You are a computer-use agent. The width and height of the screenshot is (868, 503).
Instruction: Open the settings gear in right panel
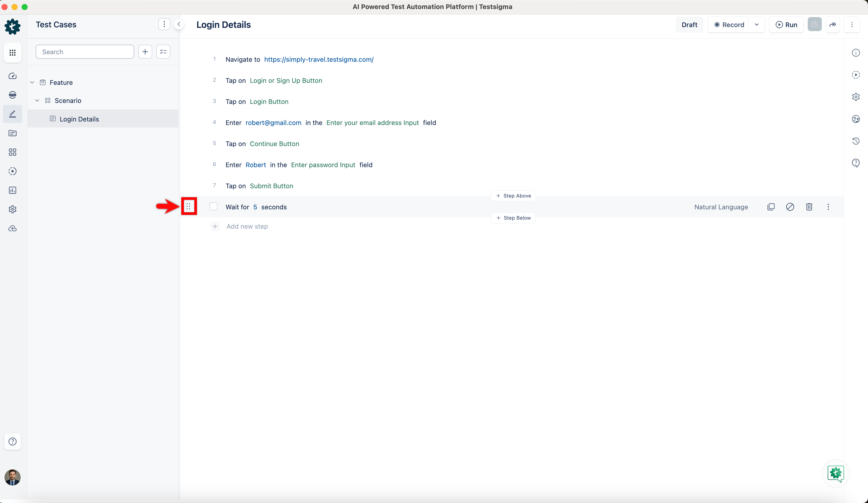tap(856, 97)
